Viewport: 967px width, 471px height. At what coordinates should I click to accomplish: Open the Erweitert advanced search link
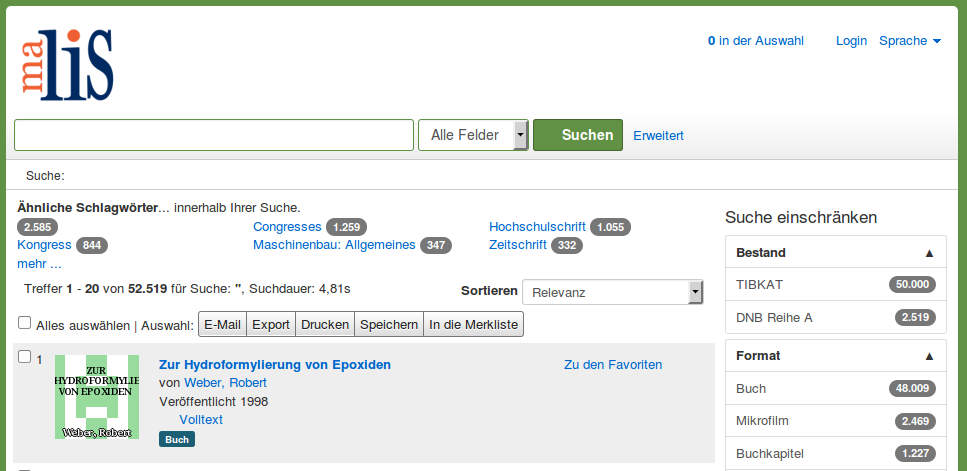click(658, 135)
